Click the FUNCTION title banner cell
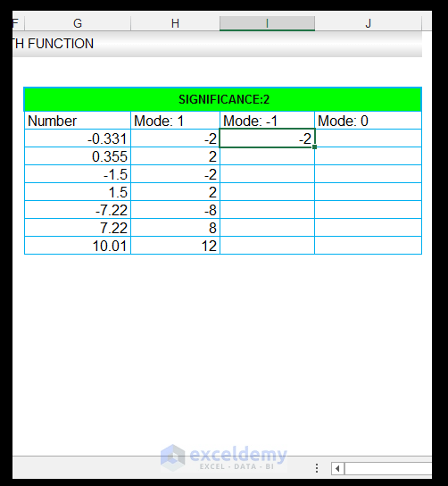Image resolution: width=448 pixels, height=486 pixels. point(218,44)
